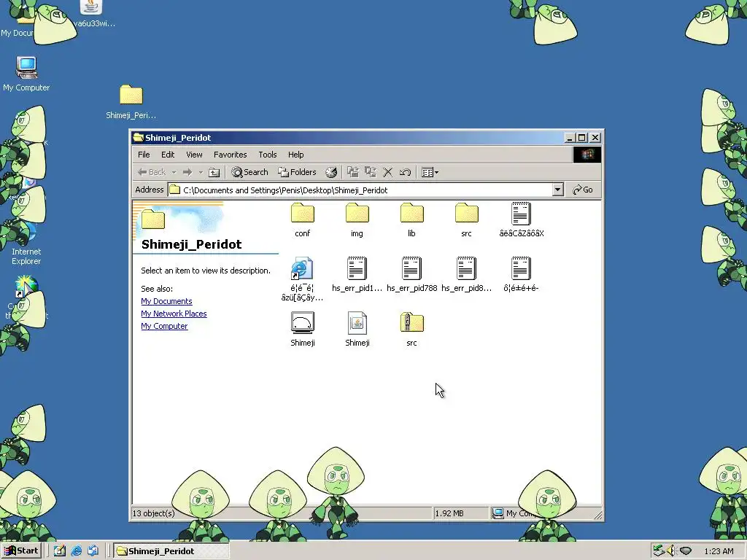Click the Go button
This screenshot has height=560, width=747.
pyautogui.click(x=583, y=190)
